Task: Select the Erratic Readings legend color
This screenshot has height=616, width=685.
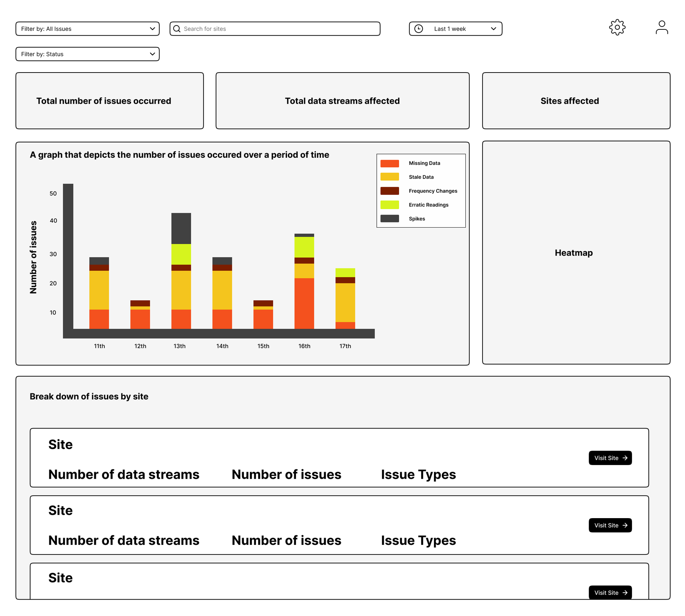Action: coord(389,205)
